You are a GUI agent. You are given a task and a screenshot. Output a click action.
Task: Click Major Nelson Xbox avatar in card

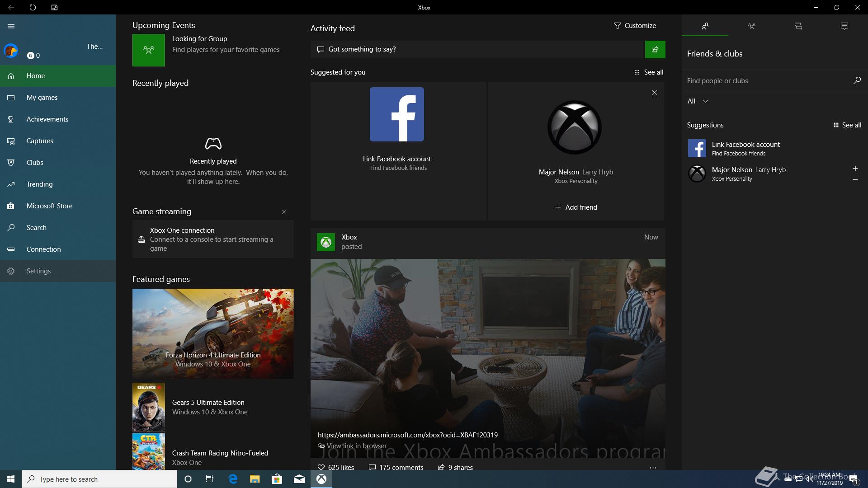[x=575, y=127]
